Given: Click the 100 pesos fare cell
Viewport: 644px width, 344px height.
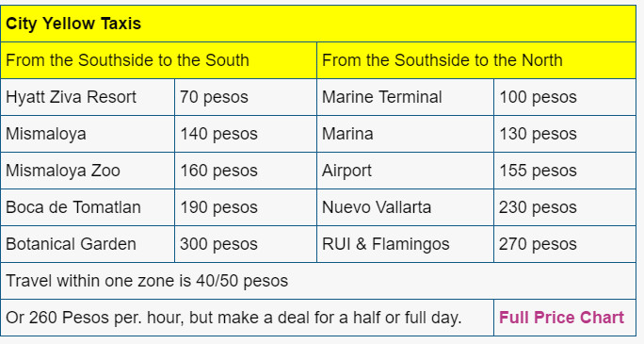Looking at the screenshot, I should point(565,97).
